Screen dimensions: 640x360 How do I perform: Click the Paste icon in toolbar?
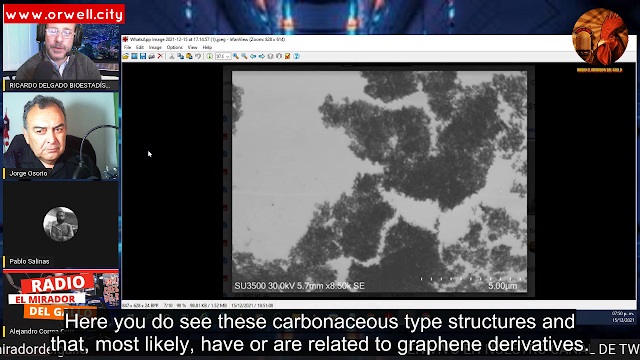(189, 56)
